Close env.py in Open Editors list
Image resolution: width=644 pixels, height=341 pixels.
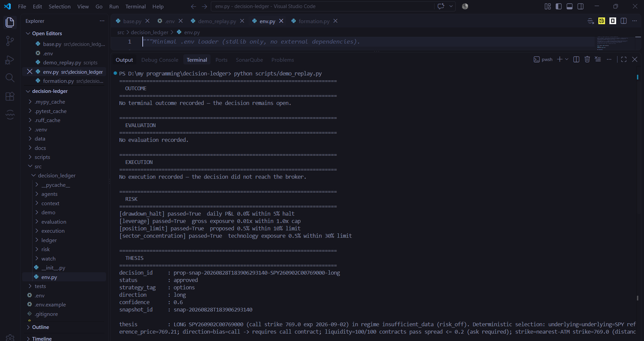[x=30, y=72]
